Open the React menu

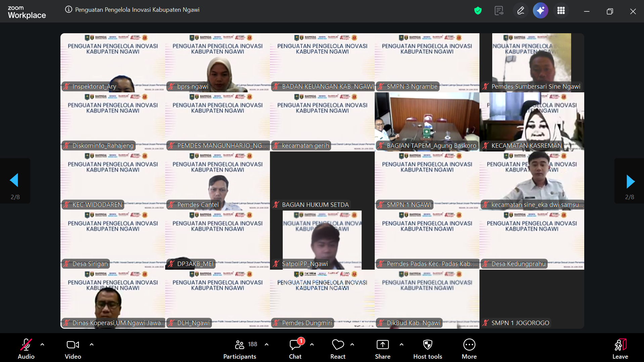click(x=338, y=349)
